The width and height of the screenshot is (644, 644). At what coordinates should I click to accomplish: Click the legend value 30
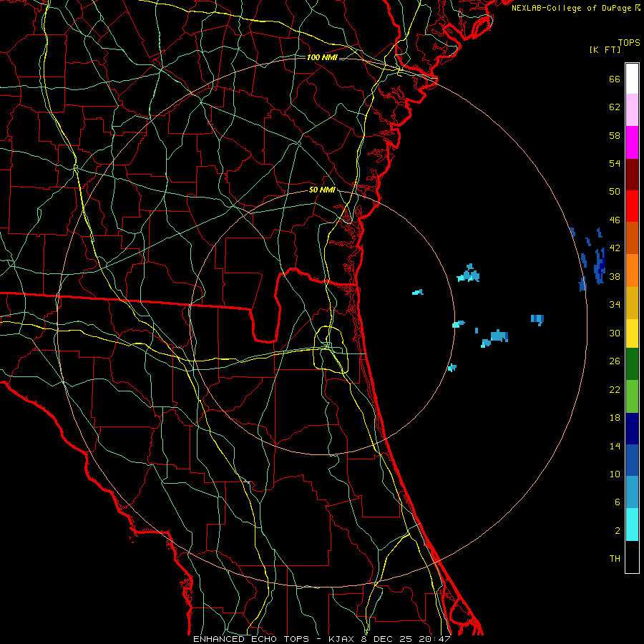click(x=615, y=333)
